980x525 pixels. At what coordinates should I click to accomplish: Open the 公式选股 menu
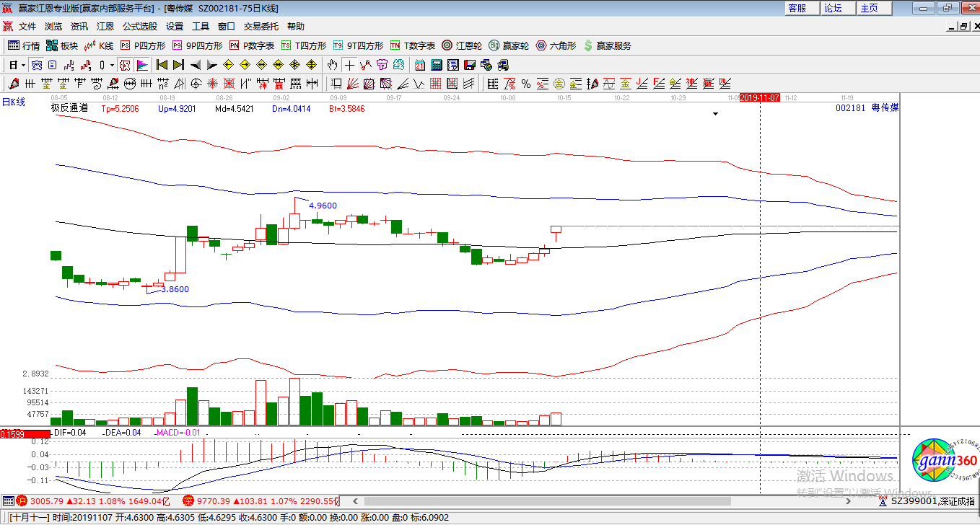coord(140,26)
